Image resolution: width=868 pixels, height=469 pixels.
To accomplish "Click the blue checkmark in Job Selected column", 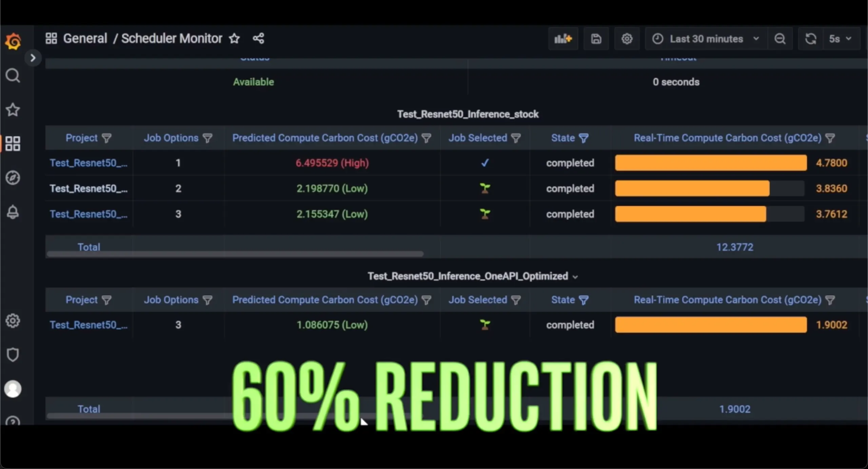I will (x=485, y=163).
